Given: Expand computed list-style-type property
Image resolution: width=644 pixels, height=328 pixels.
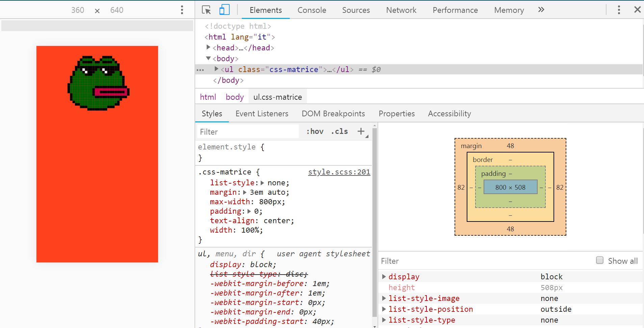Looking at the screenshot, I should coord(384,320).
